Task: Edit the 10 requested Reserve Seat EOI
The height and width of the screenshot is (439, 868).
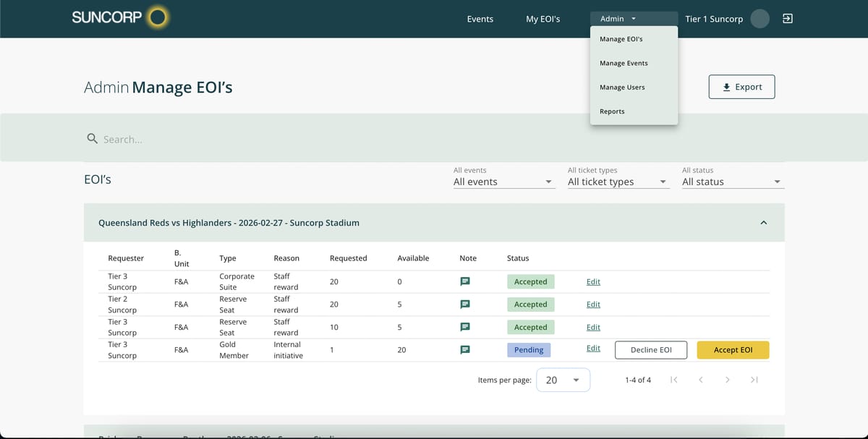Action: point(593,327)
